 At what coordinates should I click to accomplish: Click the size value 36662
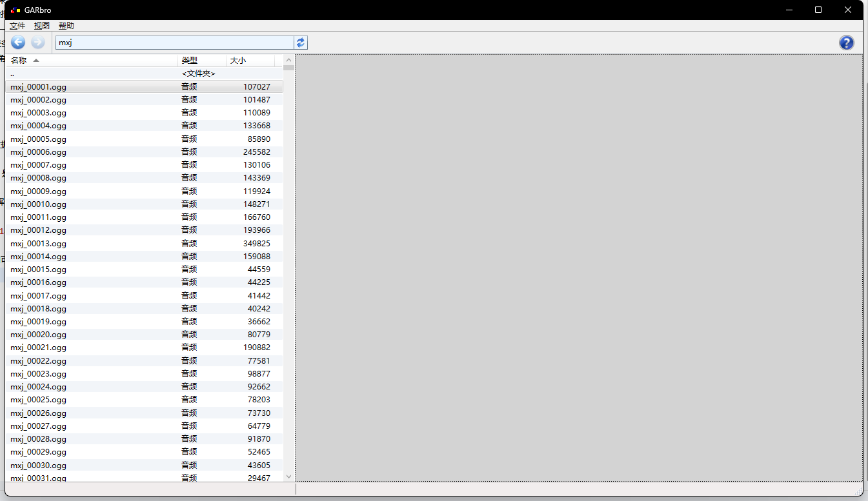tap(259, 322)
